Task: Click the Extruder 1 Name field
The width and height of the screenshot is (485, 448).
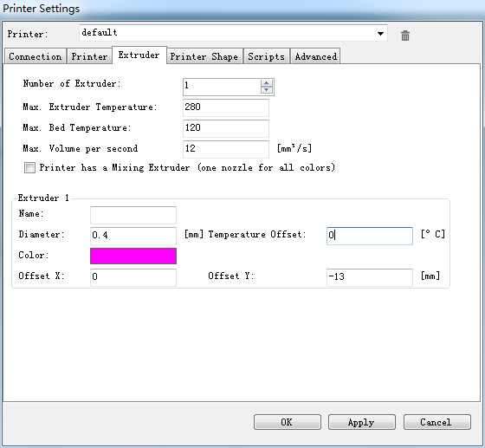Action: pos(133,215)
